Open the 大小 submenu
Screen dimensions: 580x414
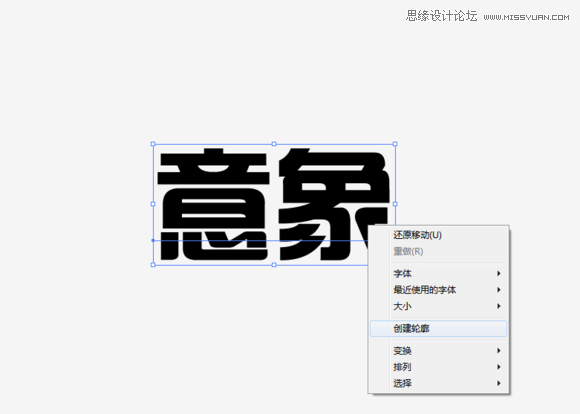(438, 306)
